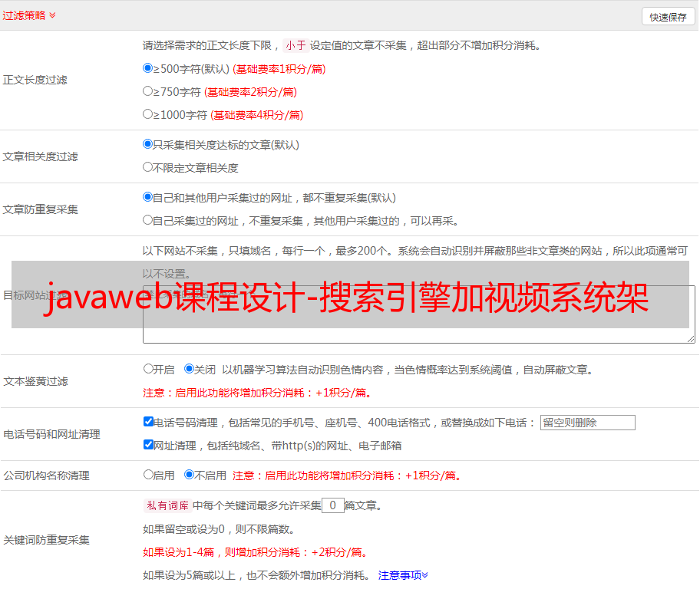Click the keyword article count field showing 0
The width and height of the screenshot is (700, 589).
332,505
